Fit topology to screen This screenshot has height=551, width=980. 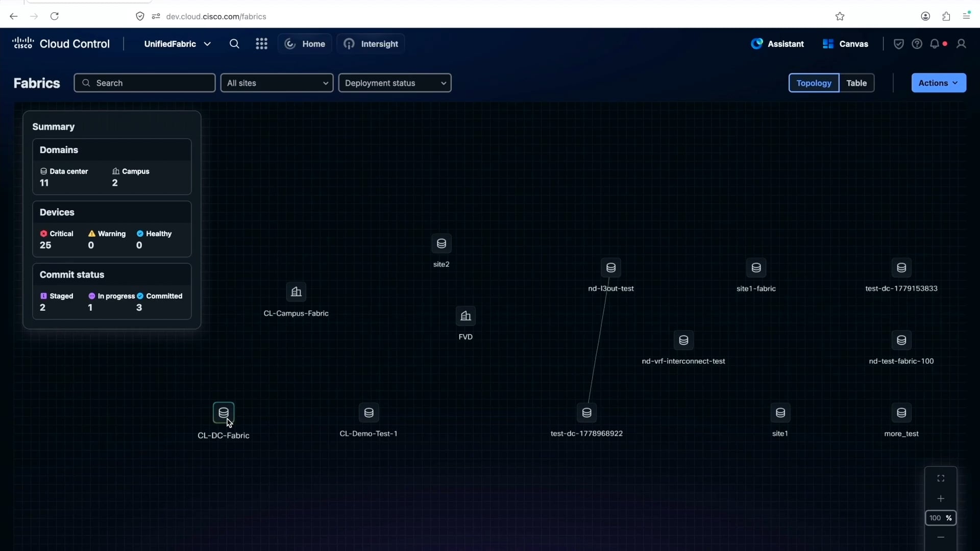click(x=941, y=479)
